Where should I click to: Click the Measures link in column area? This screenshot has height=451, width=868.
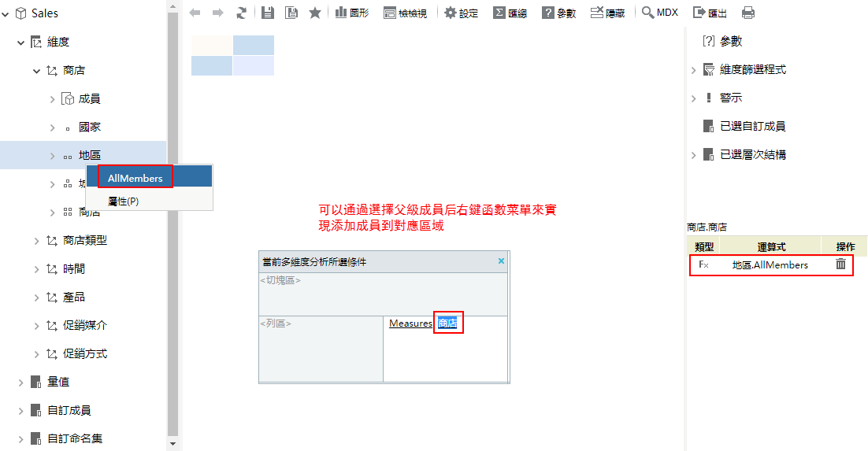point(410,323)
